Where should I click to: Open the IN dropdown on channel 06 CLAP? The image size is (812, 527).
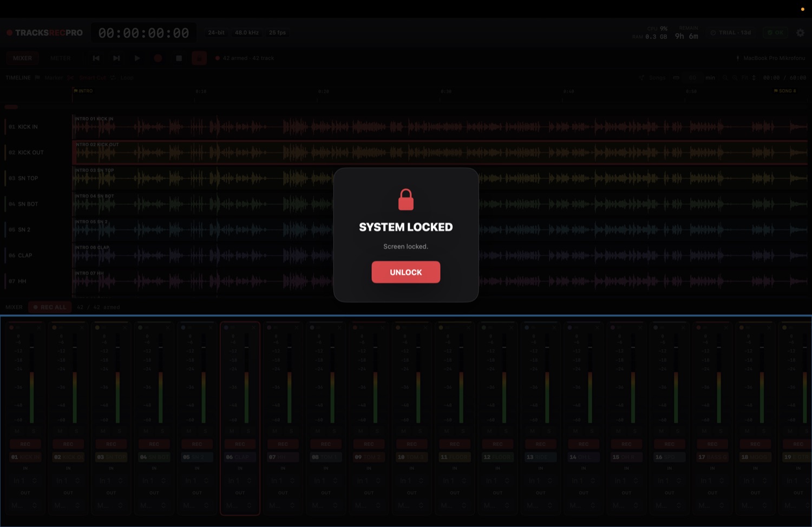point(240,480)
